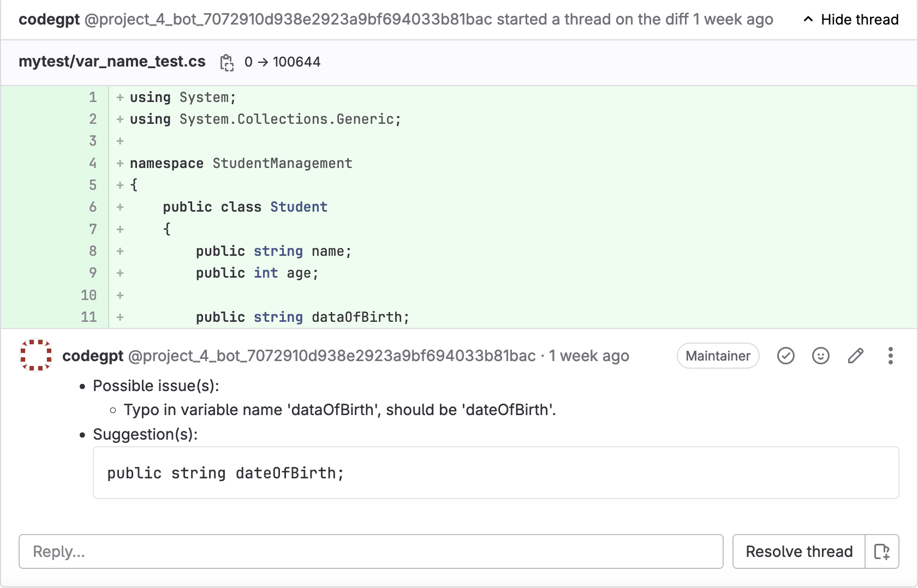Collapse the discussion using Hide thread
This screenshot has height=588, width=918.
pos(851,20)
